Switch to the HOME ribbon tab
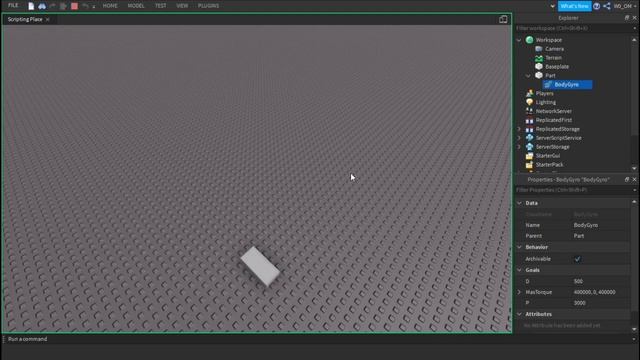 point(110,6)
